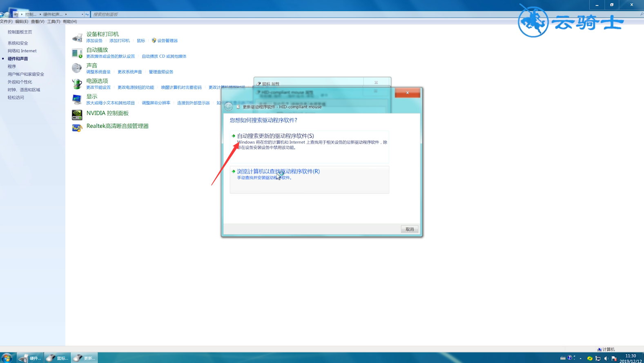Close the driver update wizard with red X
Viewport: 644px width, 363px height.
click(407, 93)
